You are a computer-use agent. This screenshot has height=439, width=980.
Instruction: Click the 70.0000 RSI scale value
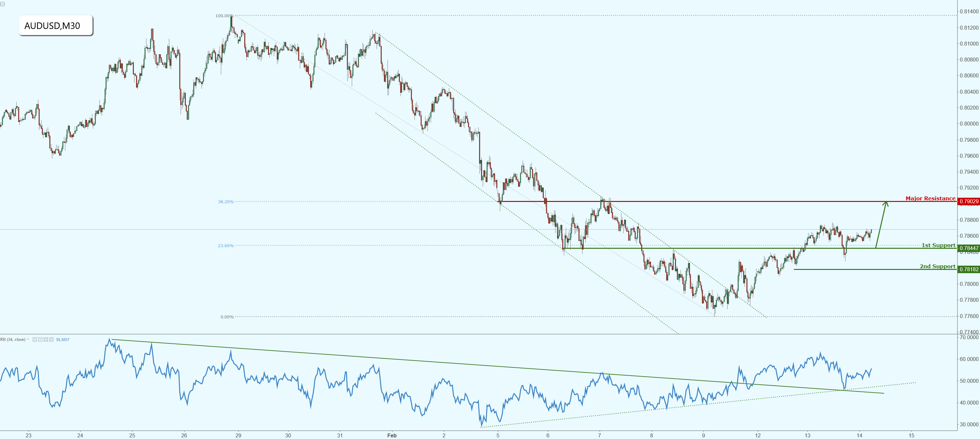(x=969, y=337)
